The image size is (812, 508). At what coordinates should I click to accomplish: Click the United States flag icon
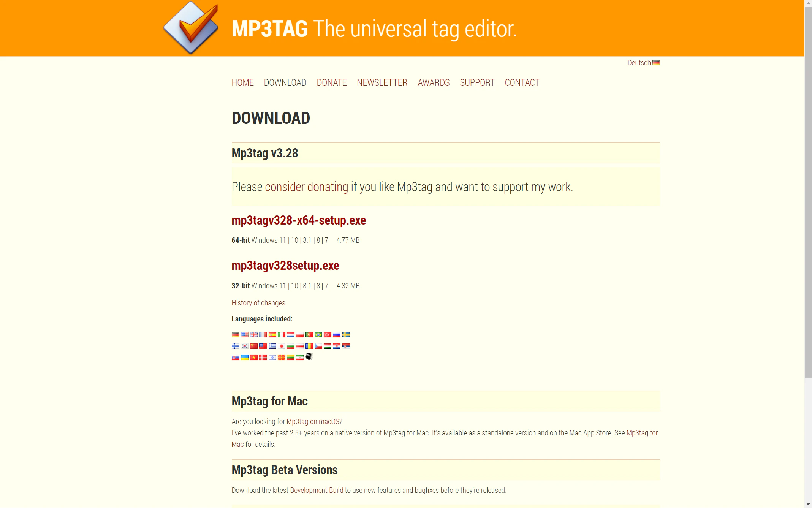(x=245, y=335)
